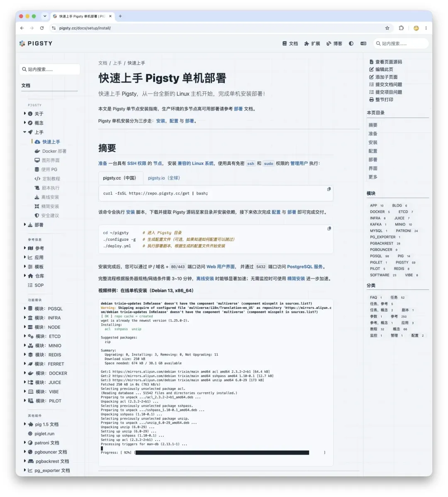
Task: Open 精简安装 compress icon item
Action: tap(47, 206)
